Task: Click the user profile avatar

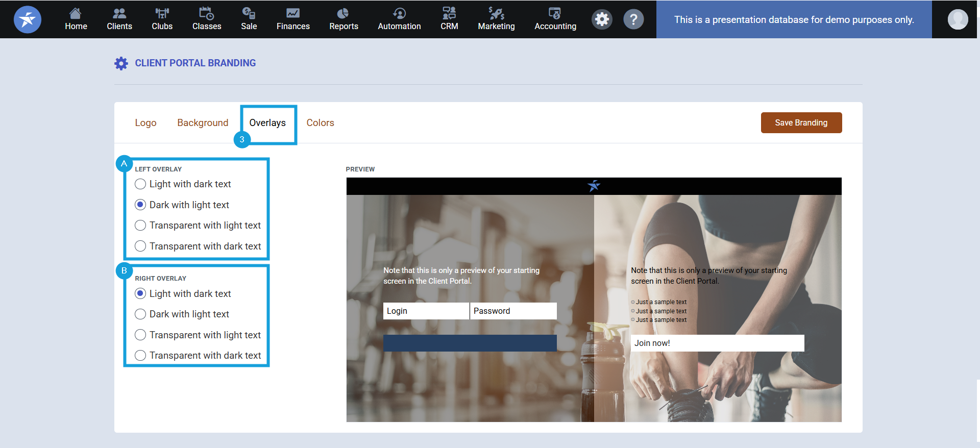Action: tap(957, 19)
